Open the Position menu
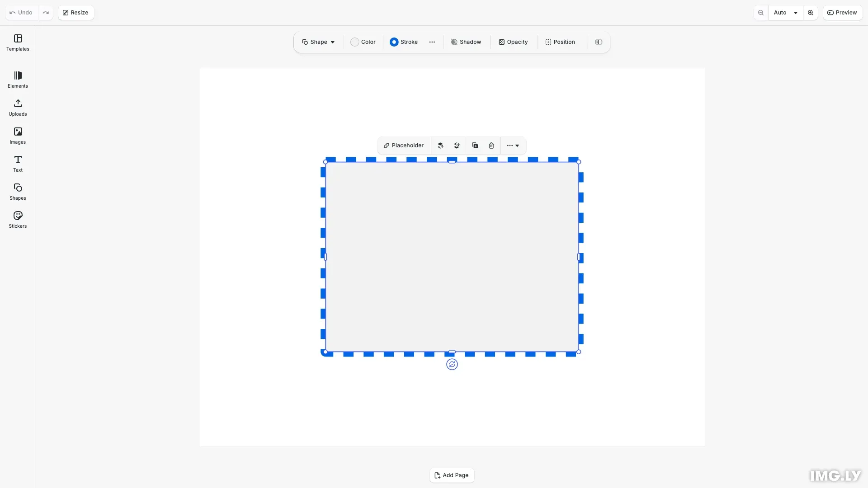 tap(560, 42)
